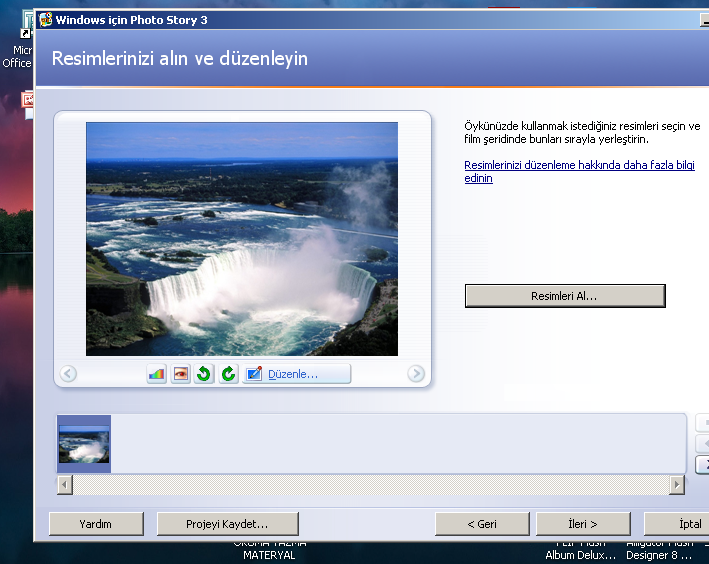
Task: Click the red-eye removal icon
Action: tap(180, 374)
